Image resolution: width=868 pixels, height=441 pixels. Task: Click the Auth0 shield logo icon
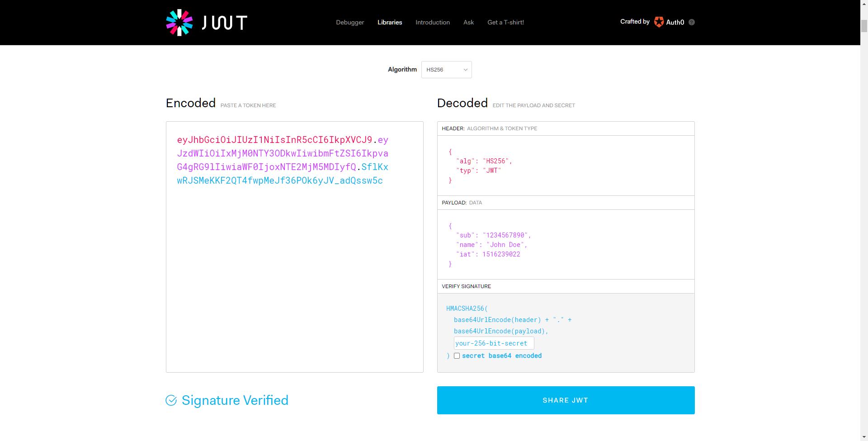pos(659,22)
